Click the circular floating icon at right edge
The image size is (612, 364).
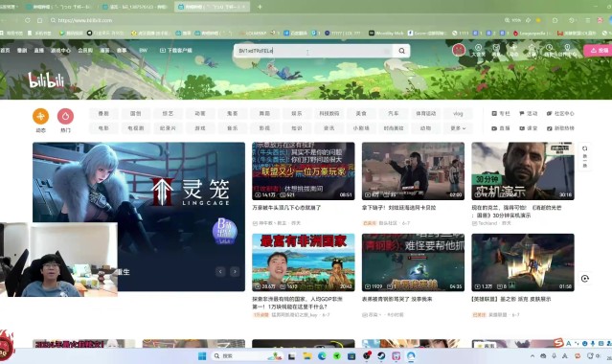click(584, 279)
